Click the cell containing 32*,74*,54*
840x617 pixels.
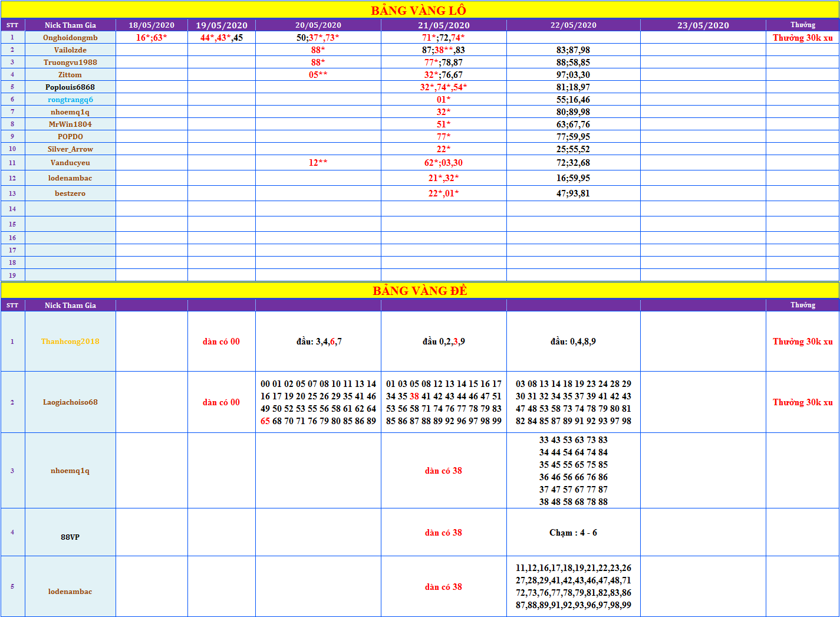tap(443, 87)
